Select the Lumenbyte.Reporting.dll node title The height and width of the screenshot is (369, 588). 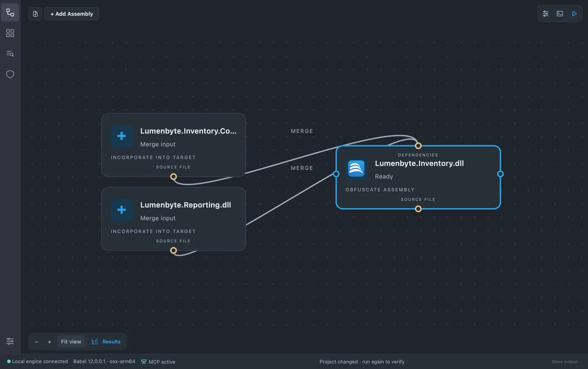pyautogui.click(x=186, y=205)
